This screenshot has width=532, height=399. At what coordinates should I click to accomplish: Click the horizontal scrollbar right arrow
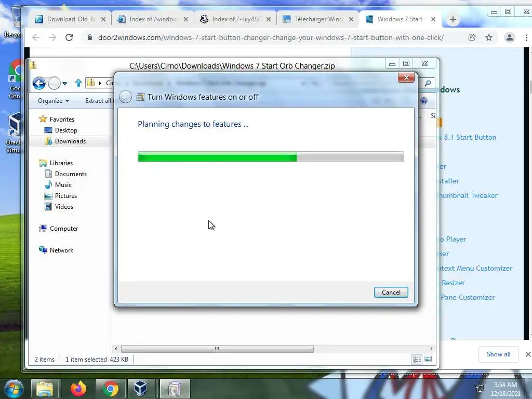point(431,349)
